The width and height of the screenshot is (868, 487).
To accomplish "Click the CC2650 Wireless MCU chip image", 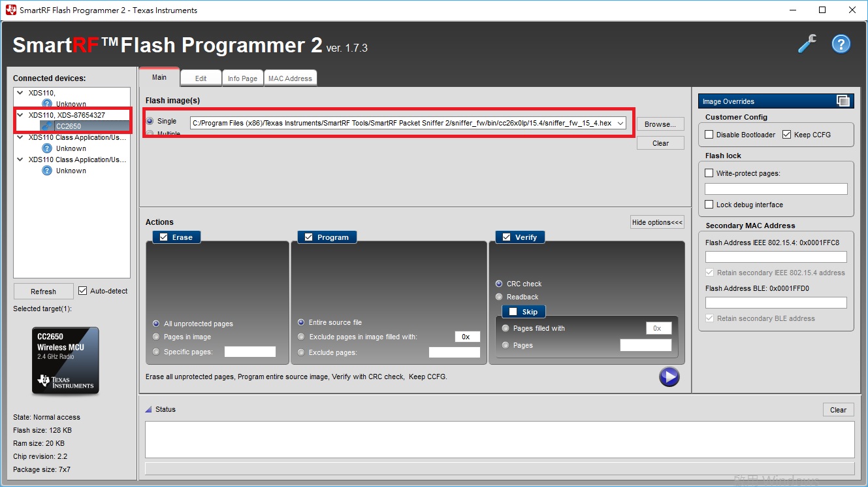I will pyautogui.click(x=65, y=360).
